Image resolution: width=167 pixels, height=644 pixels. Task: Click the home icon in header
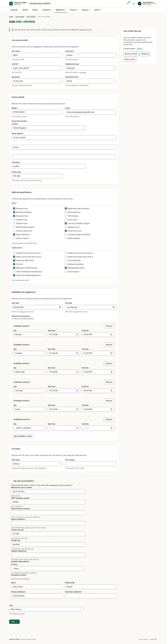pyautogui.click(x=134, y=3)
